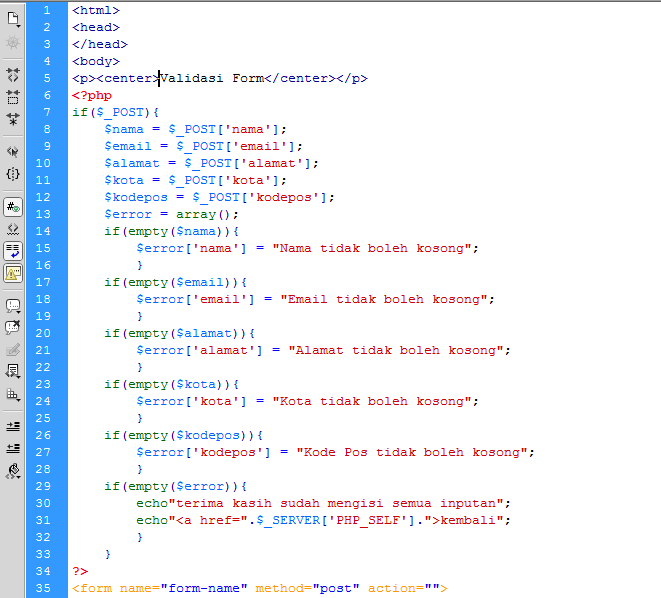Click the $nama variable on line 8
The image size is (661, 598).
click(x=124, y=129)
